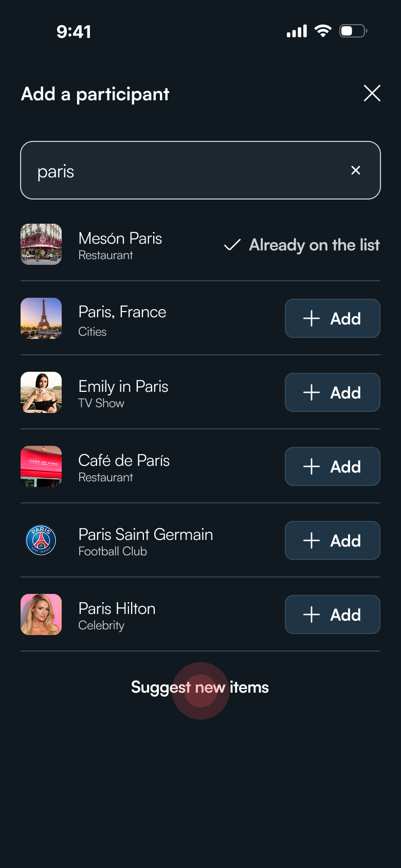Add Paris Hilton celebrity to list
Image resolution: width=401 pixels, height=868 pixels.
coord(333,614)
